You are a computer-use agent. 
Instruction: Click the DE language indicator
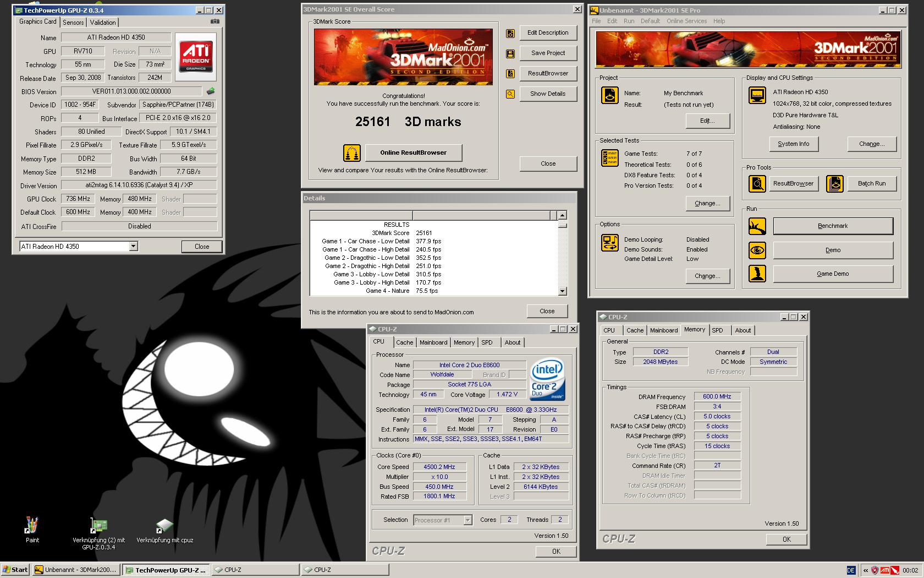(x=851, y=570)
